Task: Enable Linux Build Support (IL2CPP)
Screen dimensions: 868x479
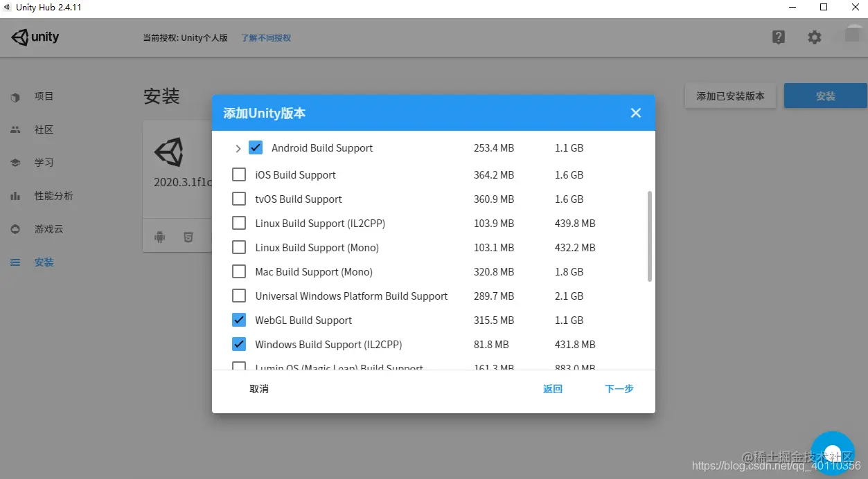Action: [x=239, y=223]
